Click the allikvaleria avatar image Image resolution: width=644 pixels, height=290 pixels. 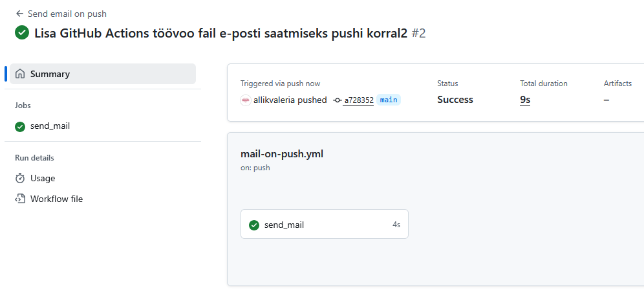tap(246, 100)
